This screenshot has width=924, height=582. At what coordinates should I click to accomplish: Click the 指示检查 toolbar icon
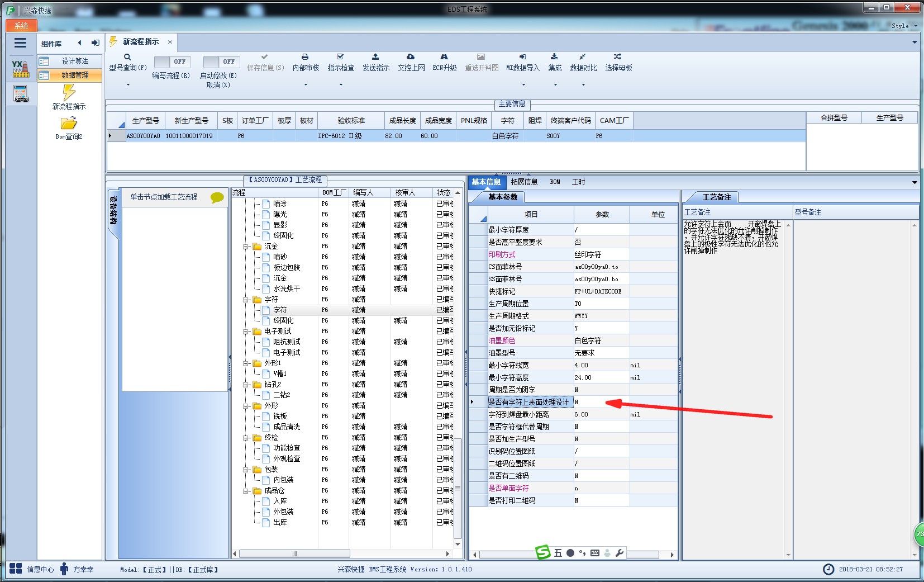click(340, 57)
